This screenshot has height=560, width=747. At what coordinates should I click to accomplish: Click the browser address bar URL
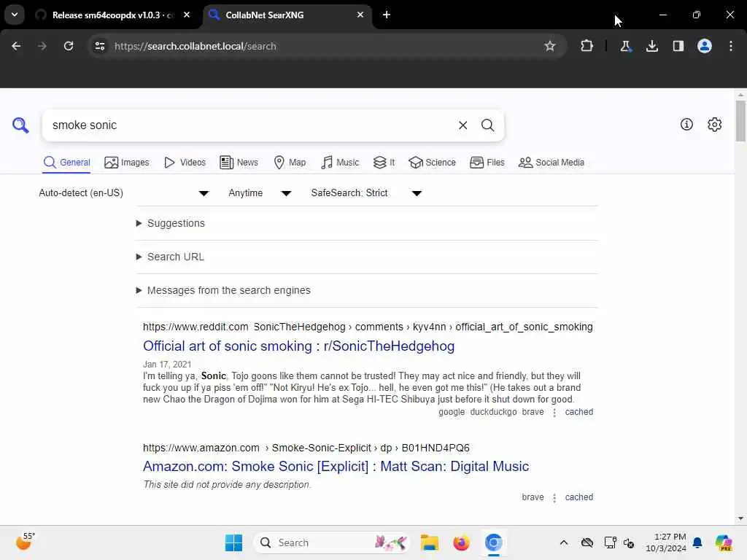[x=195, y=46]
